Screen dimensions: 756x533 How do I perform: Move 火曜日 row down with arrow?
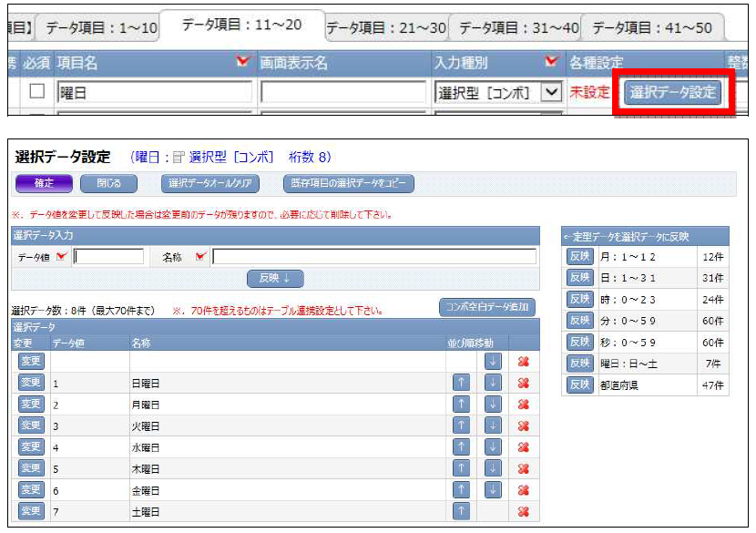493,425
